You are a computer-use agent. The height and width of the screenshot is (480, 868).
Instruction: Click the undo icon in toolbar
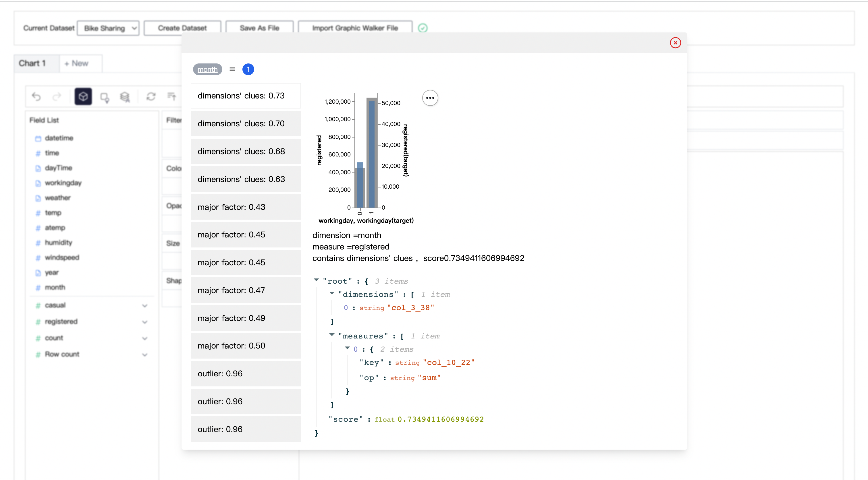click(x=37, y=96)
